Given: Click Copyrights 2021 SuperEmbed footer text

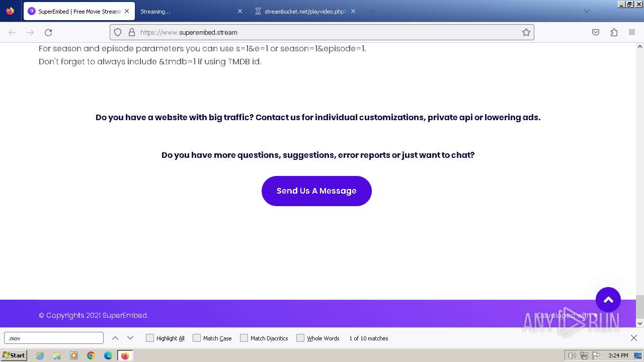Looking at the screenshot, I should click(93, 315).
